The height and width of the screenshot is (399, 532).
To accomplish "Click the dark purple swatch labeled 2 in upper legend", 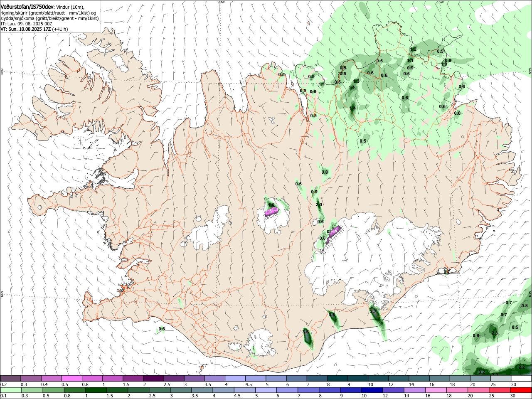I will (153, 379).
